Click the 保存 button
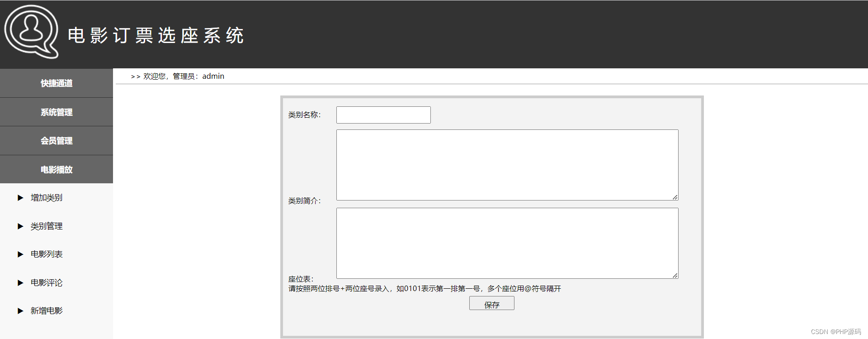The height and width of the screenshot is (339, 868). click(x=492, y=303)
